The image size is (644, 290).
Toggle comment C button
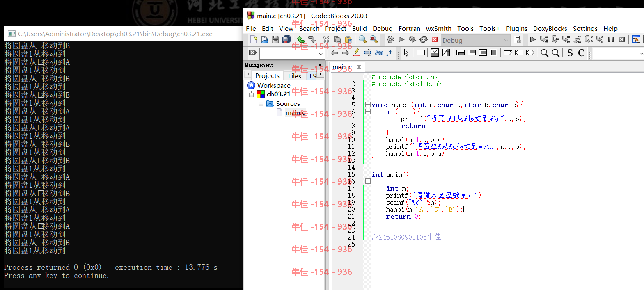click(x=581, y=53)
